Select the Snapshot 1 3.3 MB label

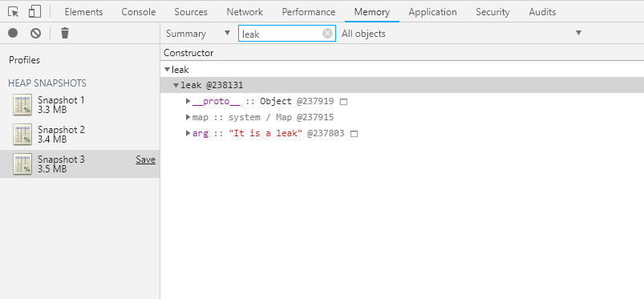[61, 105]
